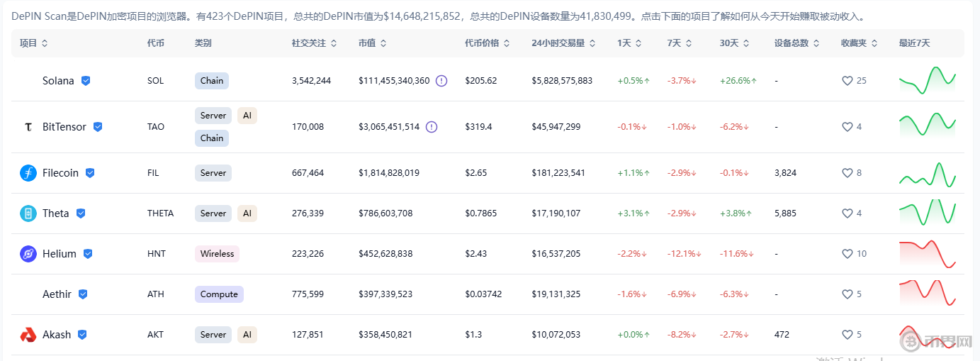Viewport: 980px width, 361px height.
Task: Click the verified badge next to Aethir
Action: pyautogui.click(x=83, y=294)
